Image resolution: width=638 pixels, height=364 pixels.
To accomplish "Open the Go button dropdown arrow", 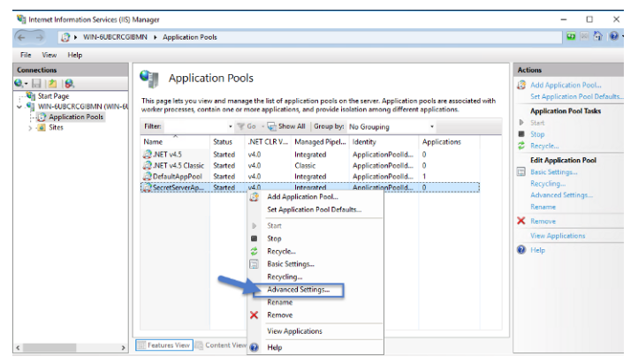I will (x=262, y=126).
